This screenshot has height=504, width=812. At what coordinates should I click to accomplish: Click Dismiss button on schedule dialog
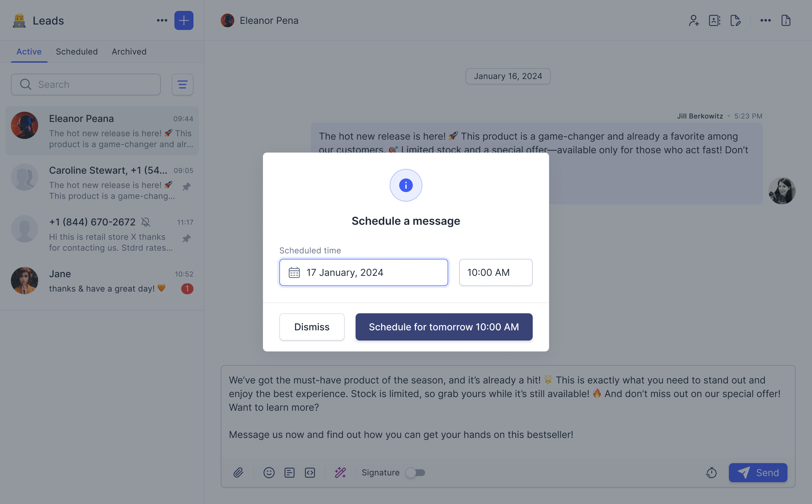pos(311,326)
